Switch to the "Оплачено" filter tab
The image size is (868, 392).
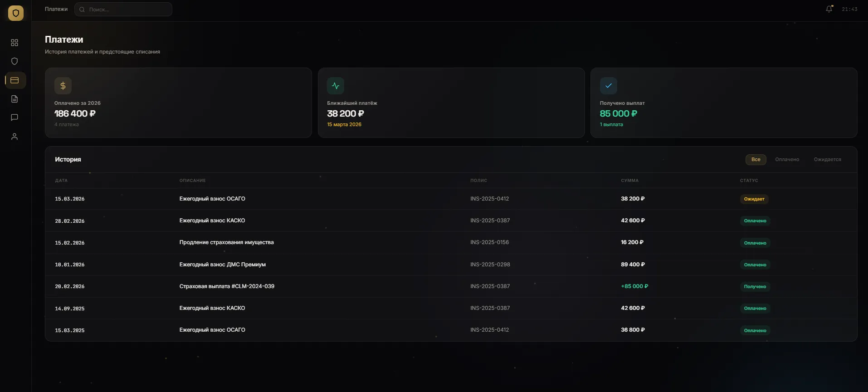point(787,160)
